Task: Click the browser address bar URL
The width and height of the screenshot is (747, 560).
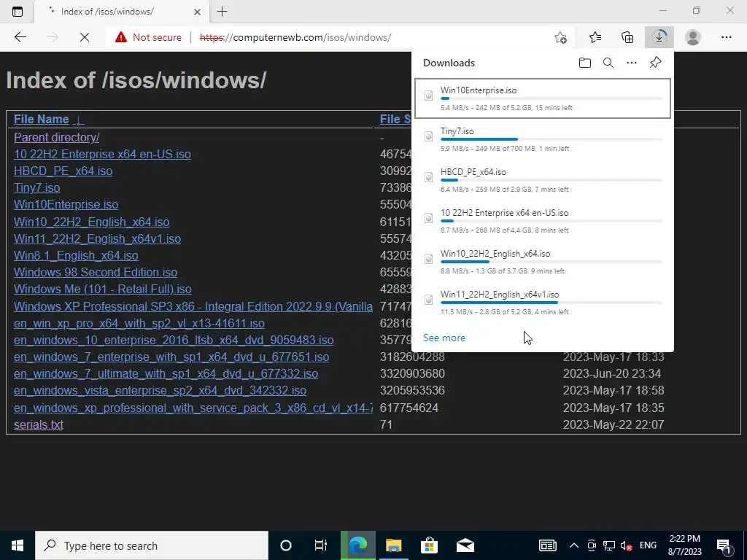Action: coord(295,37)
